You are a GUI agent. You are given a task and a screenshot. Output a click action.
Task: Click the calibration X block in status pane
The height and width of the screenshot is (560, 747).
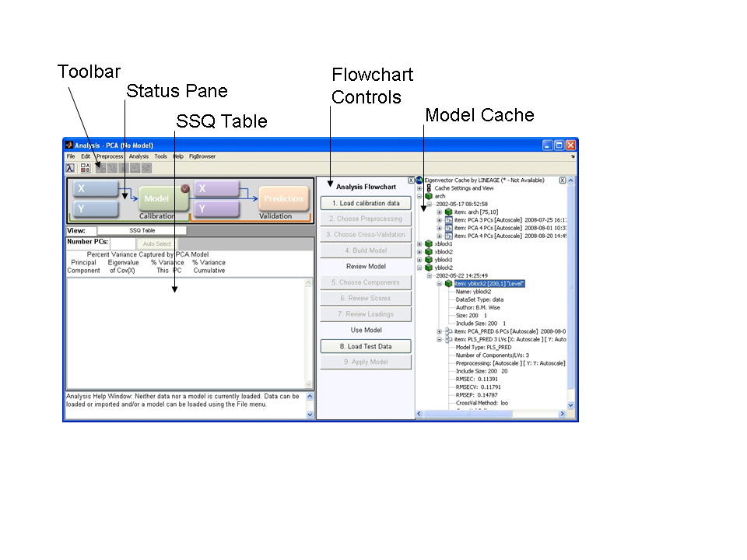coord(96,188)
